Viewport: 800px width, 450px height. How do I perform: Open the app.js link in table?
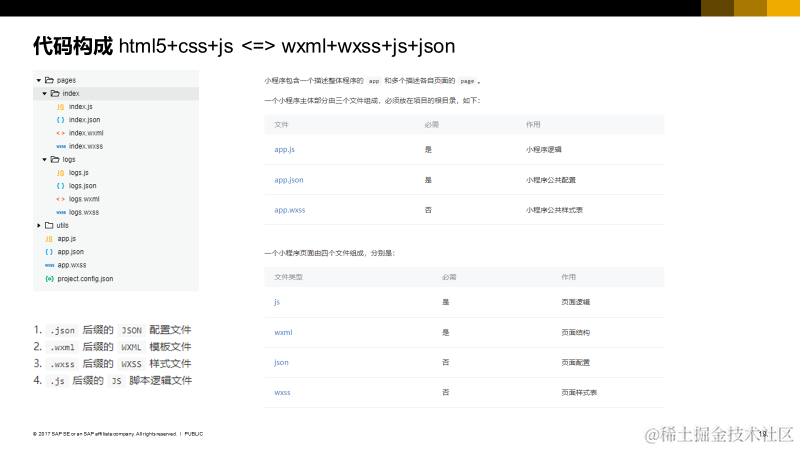point(284,149)
